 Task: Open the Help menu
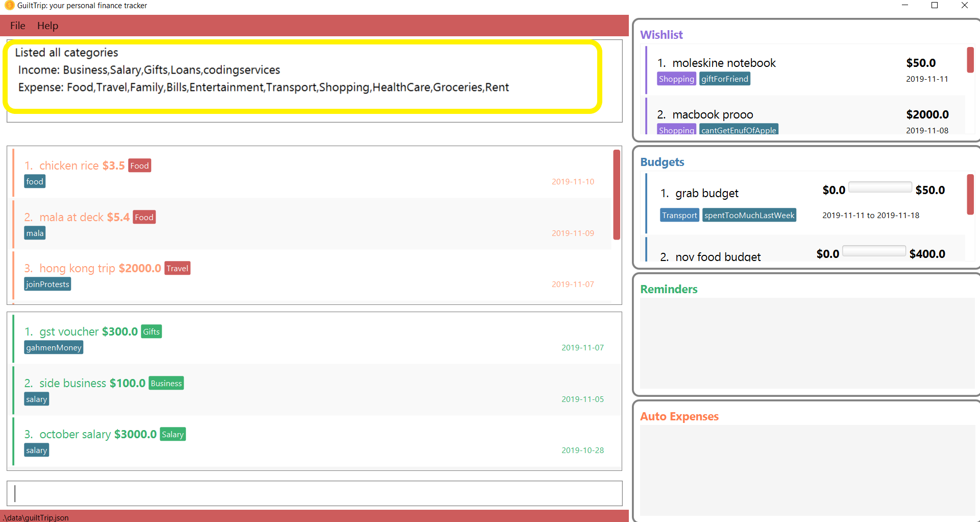click(47, 26)
